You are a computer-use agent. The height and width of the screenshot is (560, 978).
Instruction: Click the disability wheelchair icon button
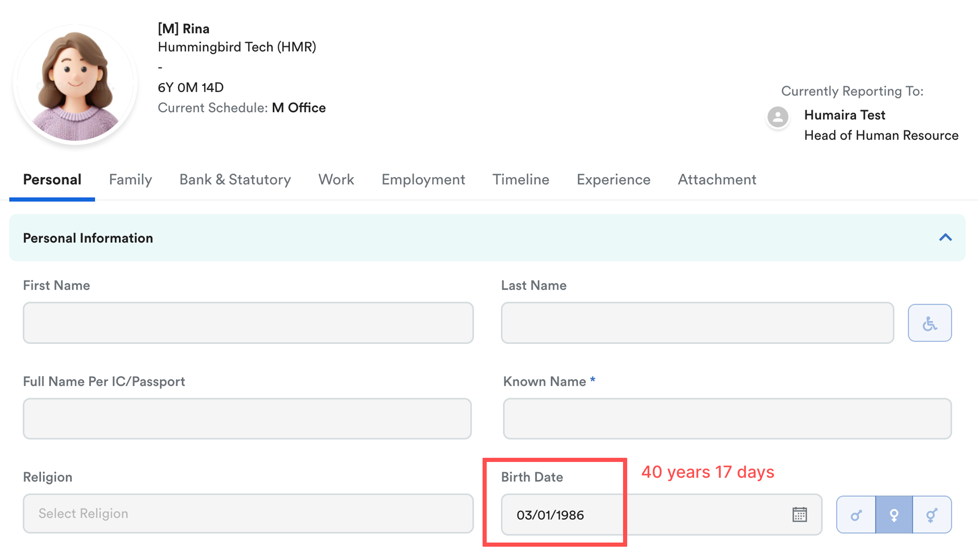929,323
